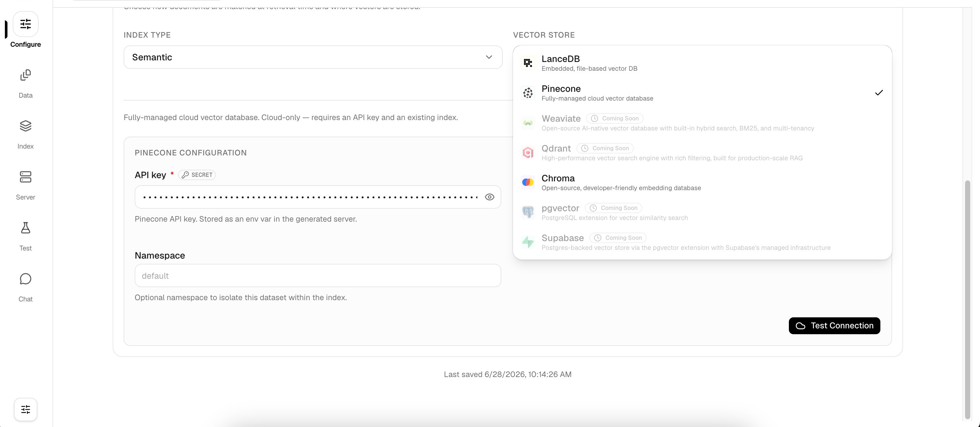
Task: Choose Chroma from the vector store list
Action: [x=702, y=182]
